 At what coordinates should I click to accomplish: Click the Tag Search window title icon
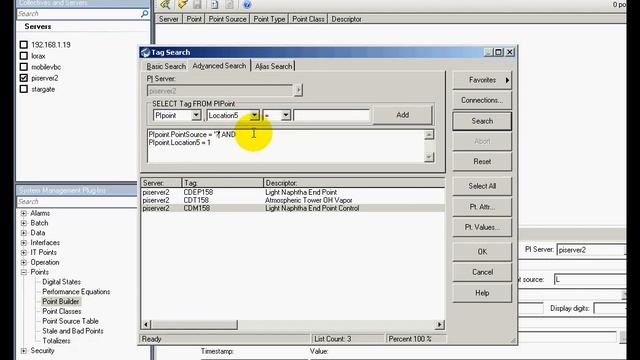(x=145, y=52)
